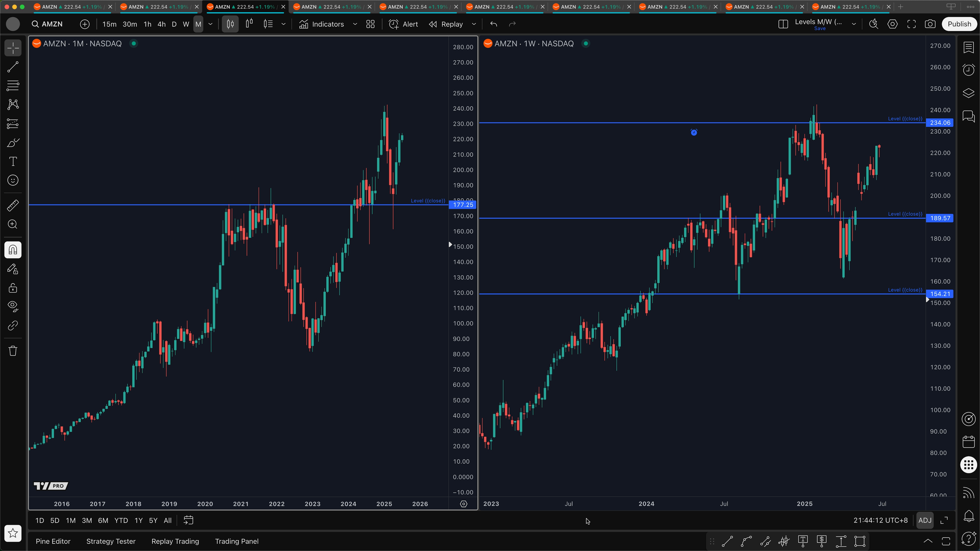Click the 234.06 level price label
The height and width of the screenshot is (551, 980).
tap(940, 122)
